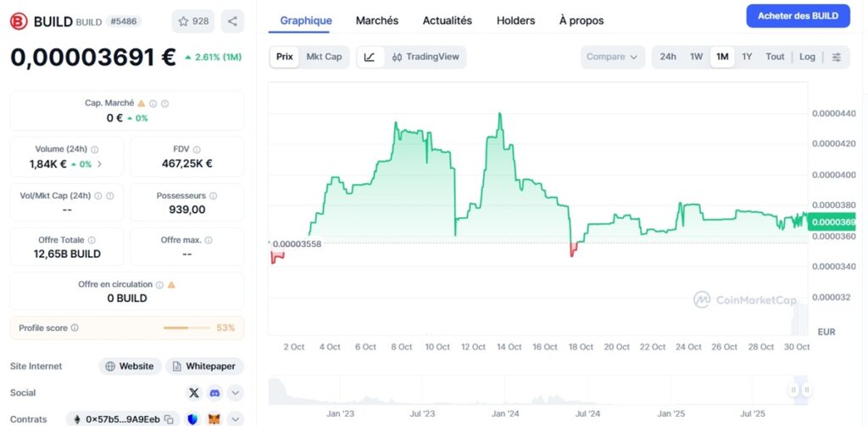Switch to the TradingView candlestick chart
Image resolution: width=868 pixels, height=426 pixels.
[x=426, y=57]
